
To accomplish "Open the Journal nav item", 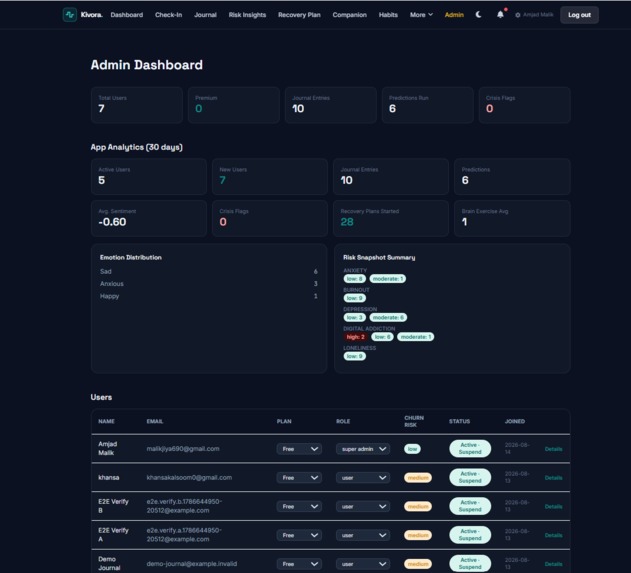I will (x=205, y=15).
